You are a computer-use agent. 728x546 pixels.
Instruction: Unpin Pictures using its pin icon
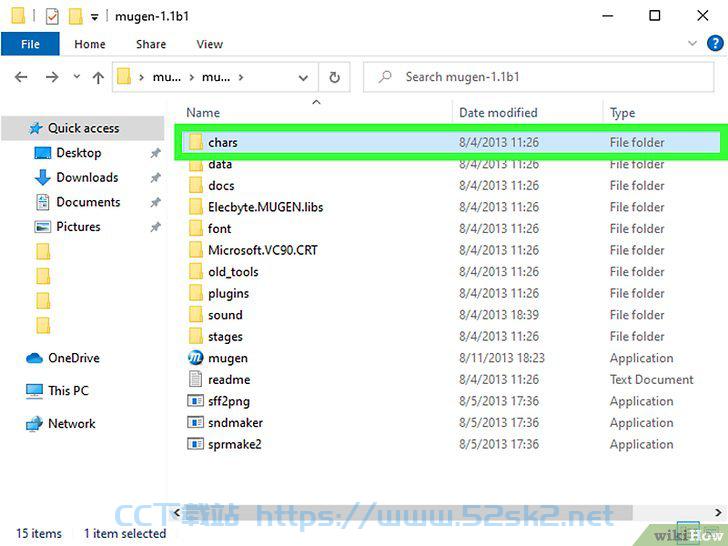[156, 227]
